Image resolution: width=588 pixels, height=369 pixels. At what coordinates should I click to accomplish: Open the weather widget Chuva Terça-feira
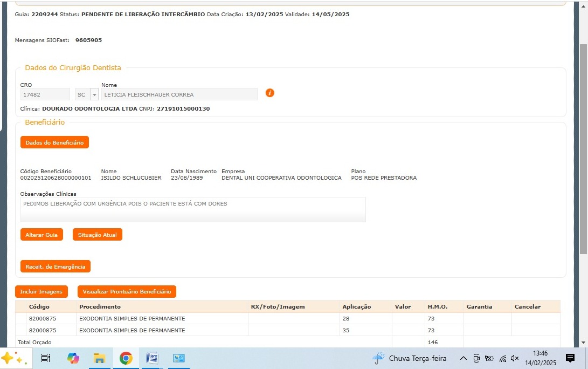point(410,358)
